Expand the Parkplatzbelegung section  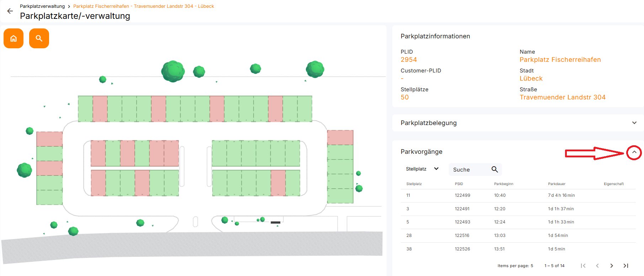(x=634, y=123)
